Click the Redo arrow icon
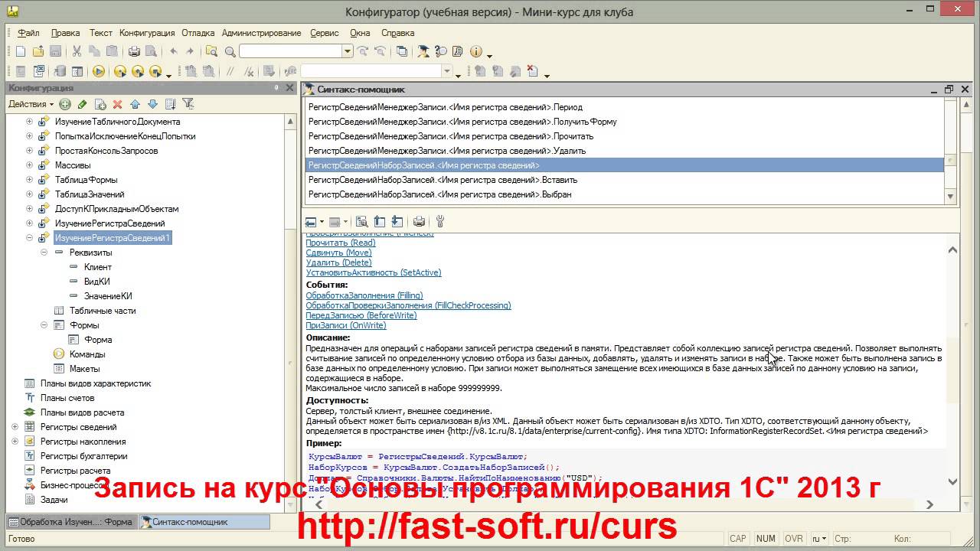The height and width of the screenshot is (551, 980). [x=190, y=51]
